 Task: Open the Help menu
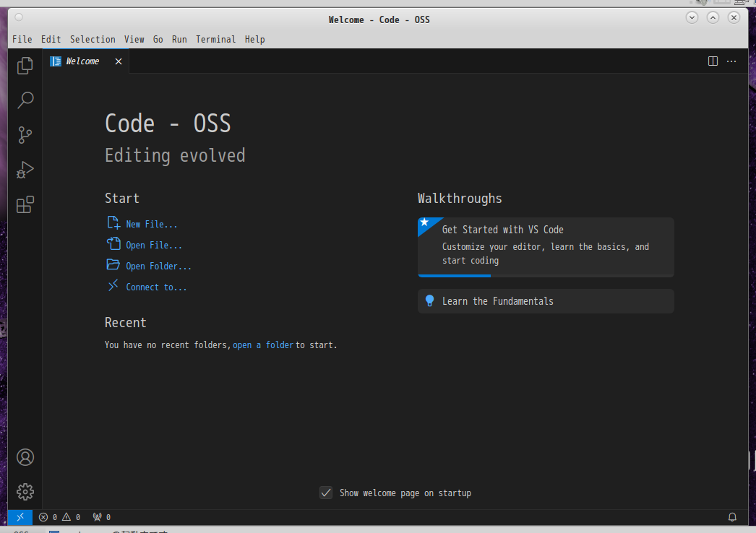[254, 40]
